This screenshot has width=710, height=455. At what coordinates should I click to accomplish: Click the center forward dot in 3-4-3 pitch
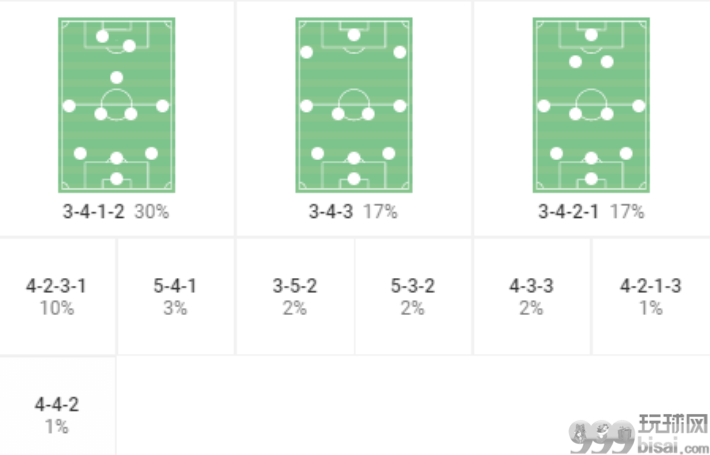354,35
